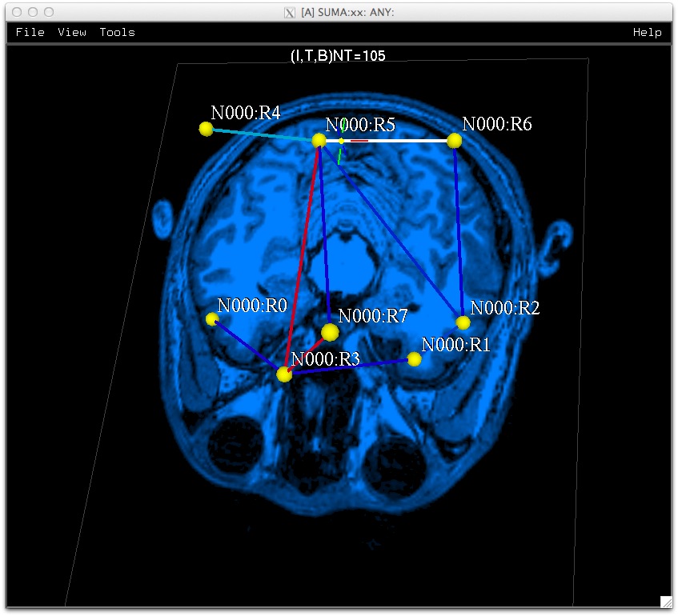Open the View menu
Screen dimensions: 678x616
(x=71, y=32)
